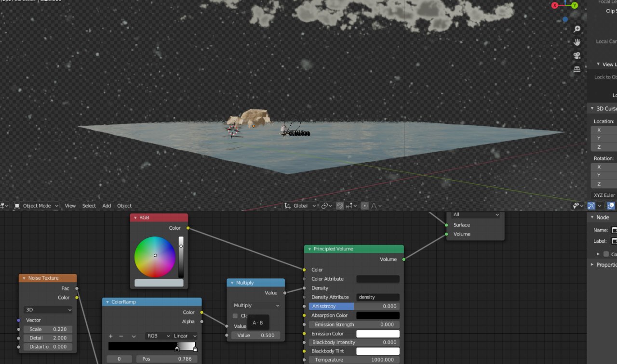Remove color stop with ColorRamp minus
Viewport: 617px width, 364px height.
pyautogui.click(x=121, y=336)
